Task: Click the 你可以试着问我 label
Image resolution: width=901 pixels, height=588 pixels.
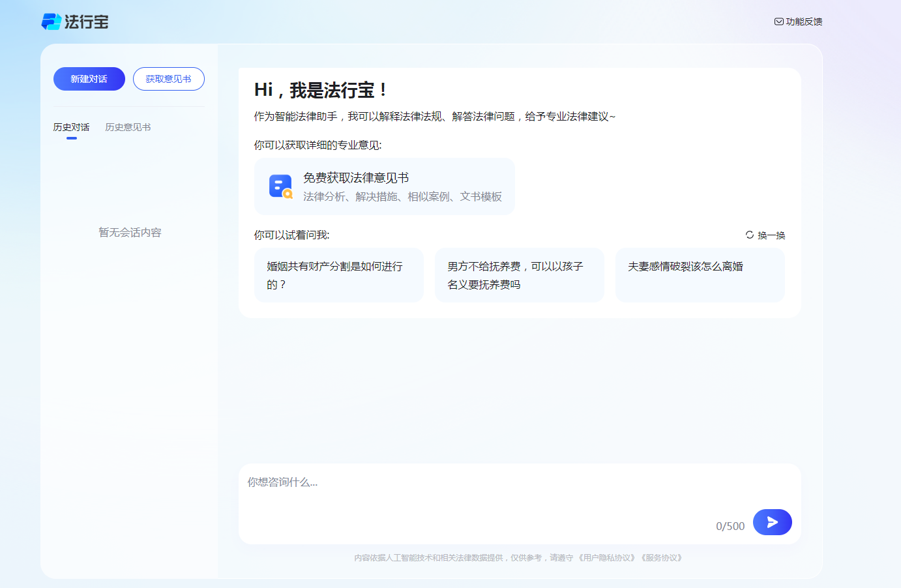Action: [292, 235]
